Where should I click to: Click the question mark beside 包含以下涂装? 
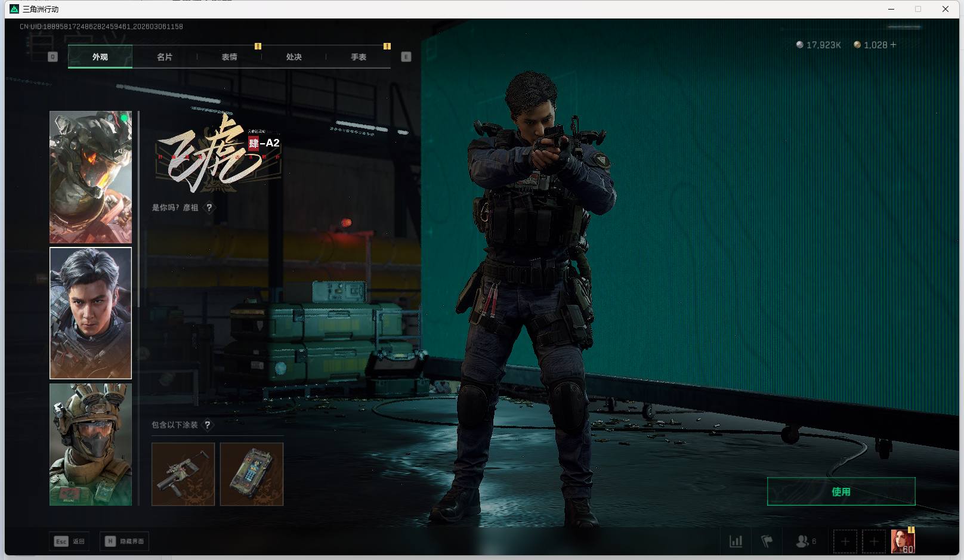point(207,425)
